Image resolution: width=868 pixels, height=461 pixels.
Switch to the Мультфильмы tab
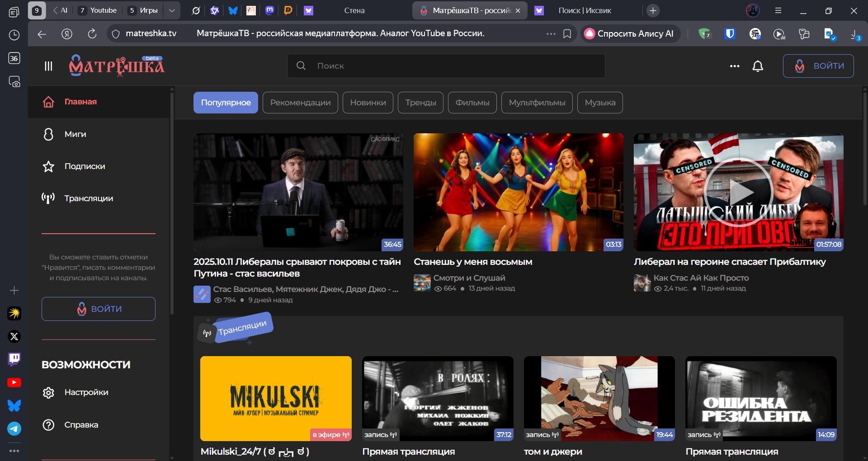[537, 103]
